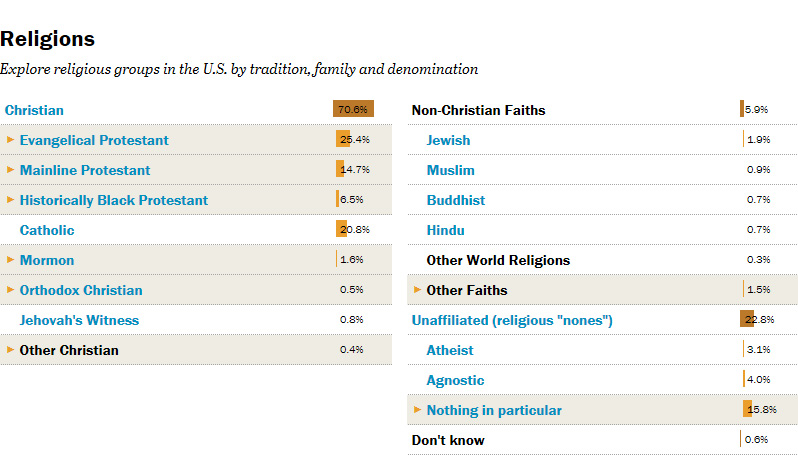Expand the Mormon disclosure arrow
Viewport: 798px width, 457px height.
(x=10, y=260)
